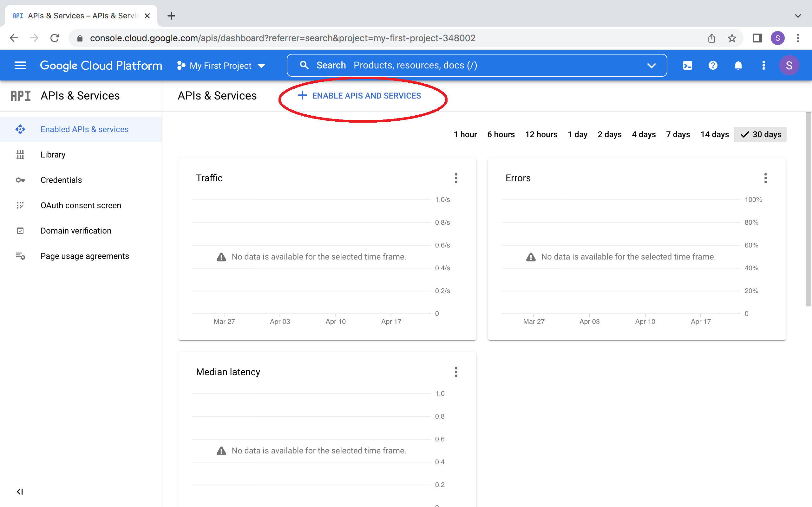Viewport: 812px width, 507px height.
Task: Collapse the left sidebar panel
Action: coord(20,491)
